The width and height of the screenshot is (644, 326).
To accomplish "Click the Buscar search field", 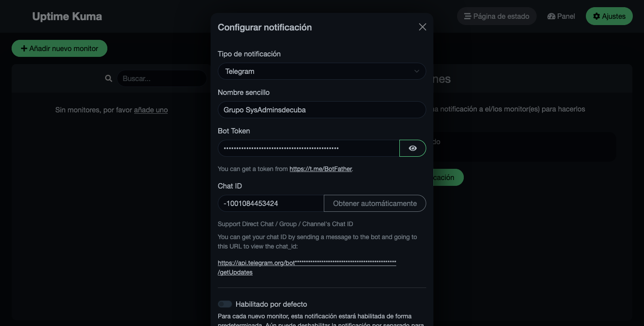I will click(162, 78).
